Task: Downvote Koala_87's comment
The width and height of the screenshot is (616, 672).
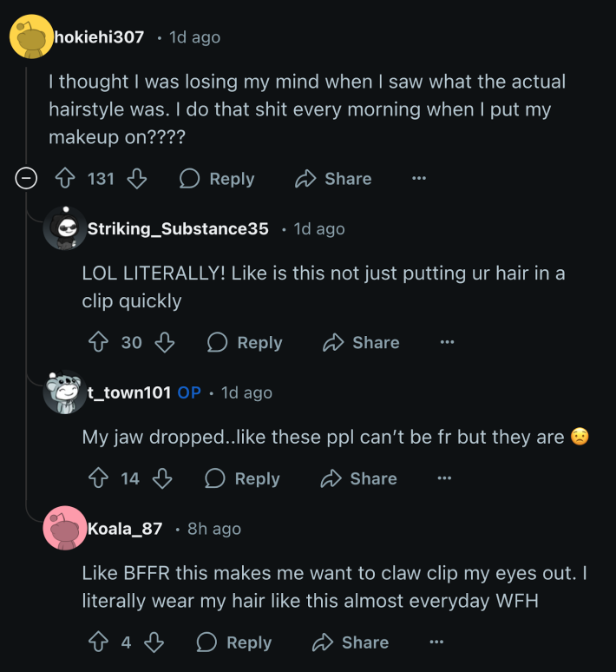Action: coord(154,642)
